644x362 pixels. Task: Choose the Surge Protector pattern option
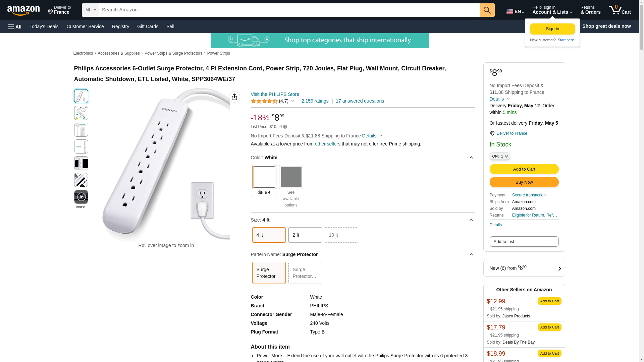click(269, 273)
